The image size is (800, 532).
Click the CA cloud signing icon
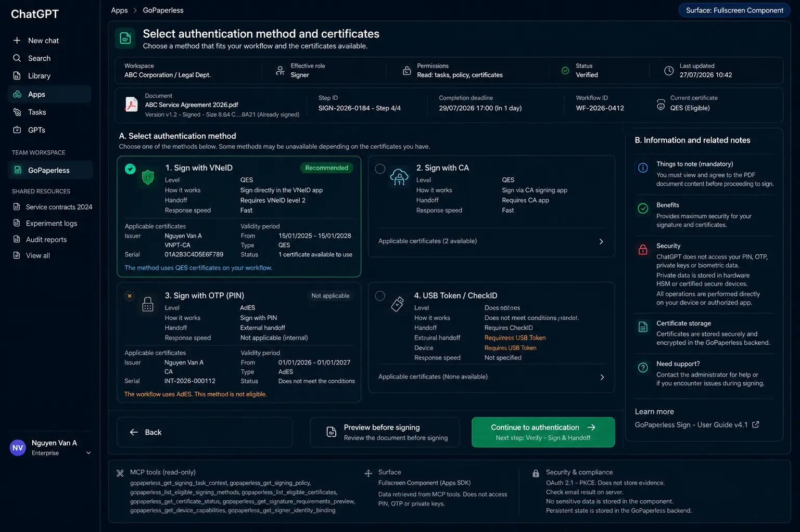click(x=399, y=177)
